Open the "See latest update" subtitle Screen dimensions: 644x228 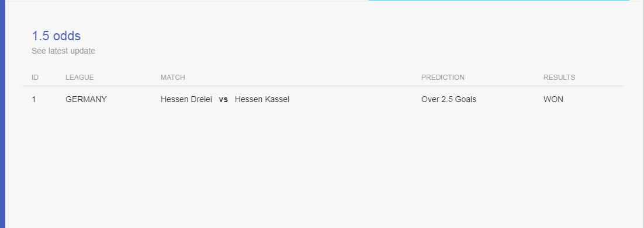63,51
